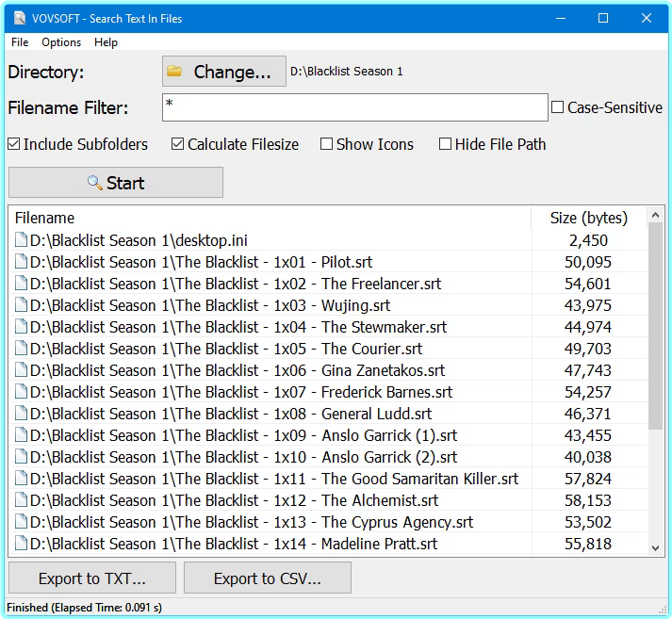Click the magnifier icon on Start button
672x619 pixels.
[x=95, y=183]
